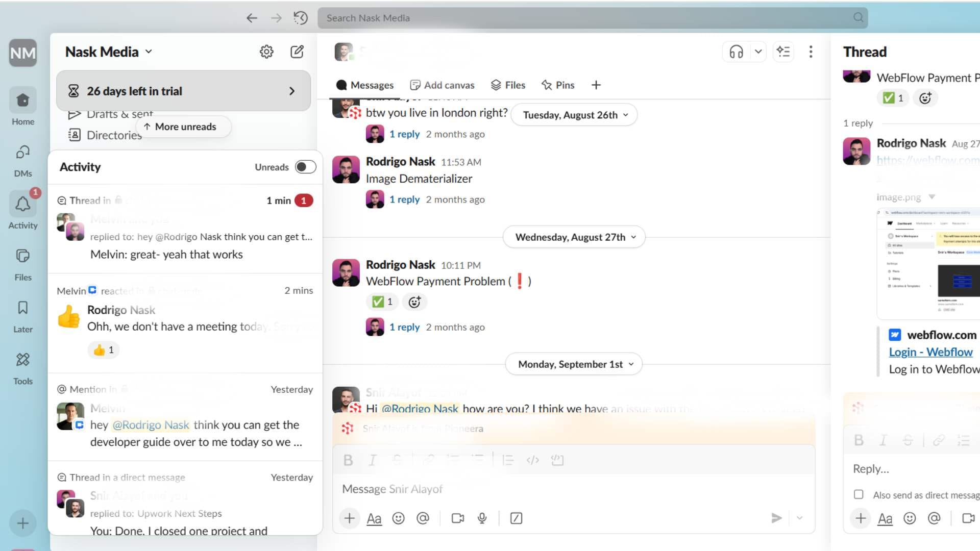Viewport: 980px width, 551px height.
Task: Insert an emoji into the message
Action: point(399,518)
